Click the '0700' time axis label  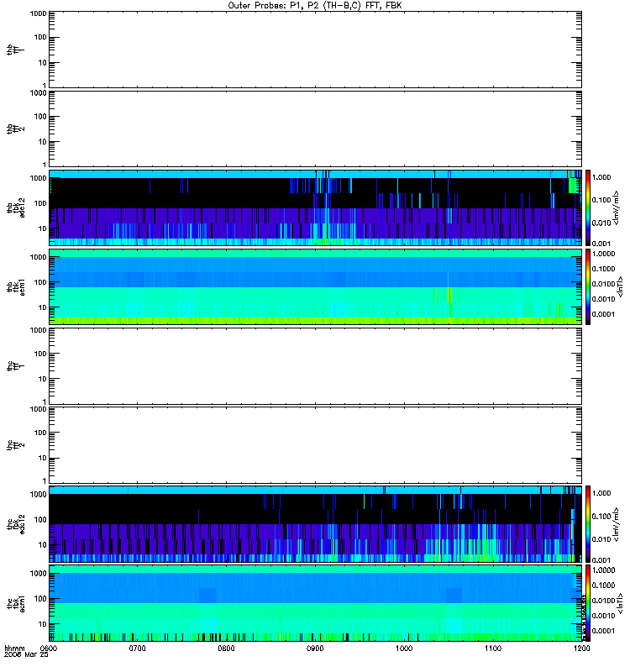[x=138, y=648]
